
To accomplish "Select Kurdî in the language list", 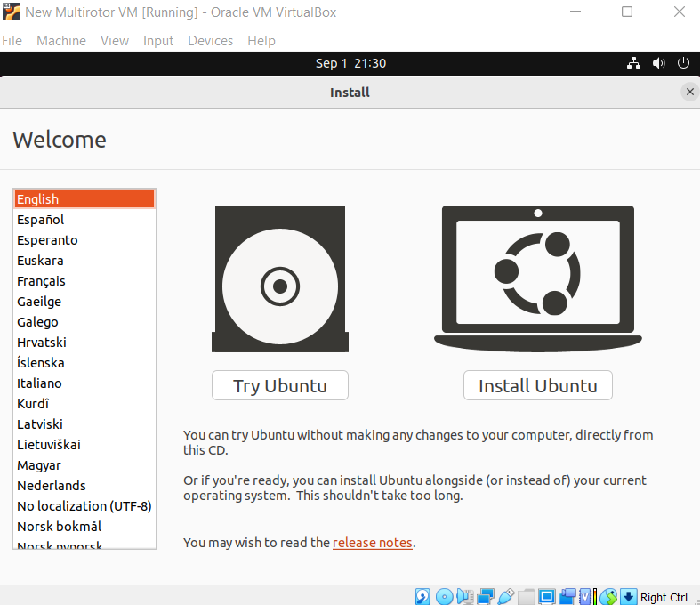I will coord(84,404).
